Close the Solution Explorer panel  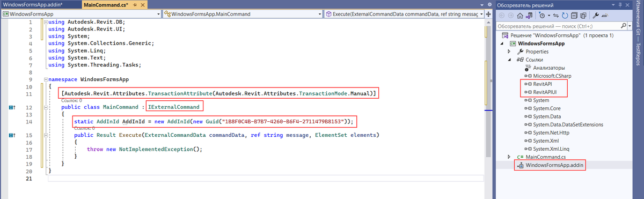627,5
